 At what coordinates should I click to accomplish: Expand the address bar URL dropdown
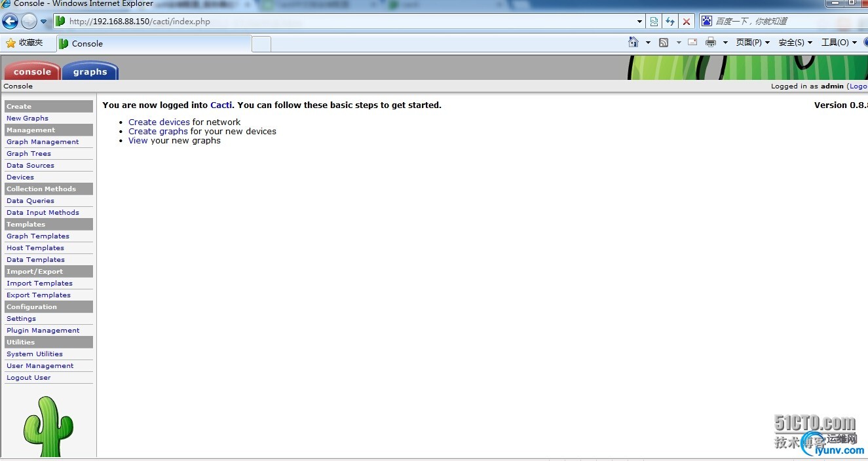(x=640, y=22)
